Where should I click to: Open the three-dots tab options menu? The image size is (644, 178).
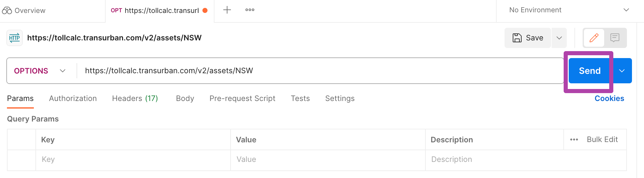250,10
